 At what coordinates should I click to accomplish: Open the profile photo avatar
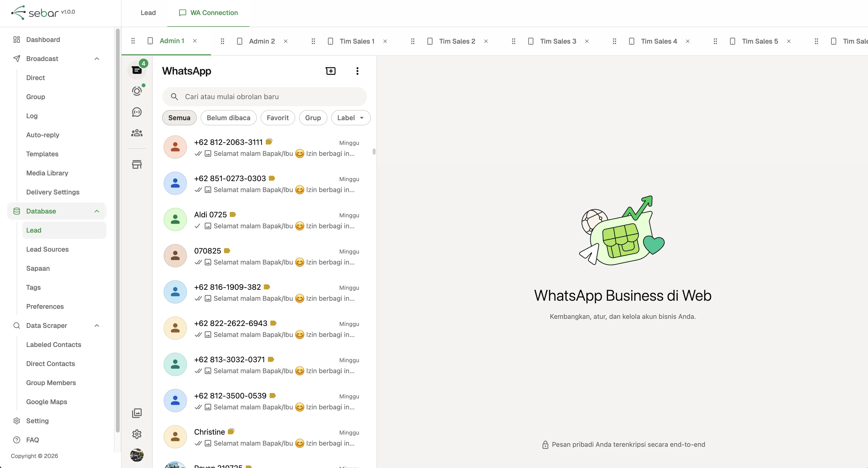[137, 455]
